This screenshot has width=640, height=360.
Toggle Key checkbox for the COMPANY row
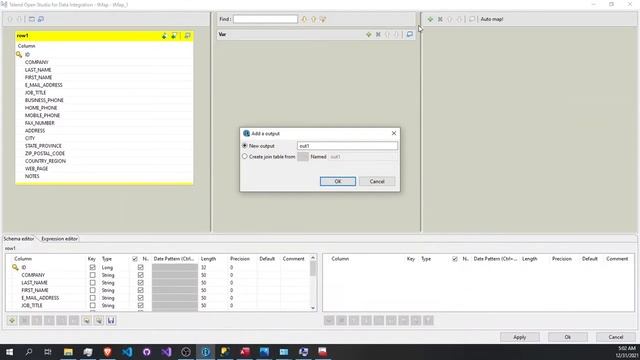(93, 275)
